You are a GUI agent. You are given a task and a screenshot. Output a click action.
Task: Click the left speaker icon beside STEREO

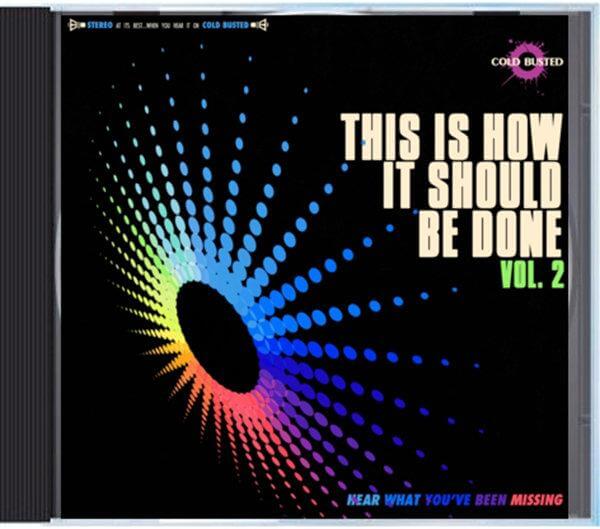77,26
